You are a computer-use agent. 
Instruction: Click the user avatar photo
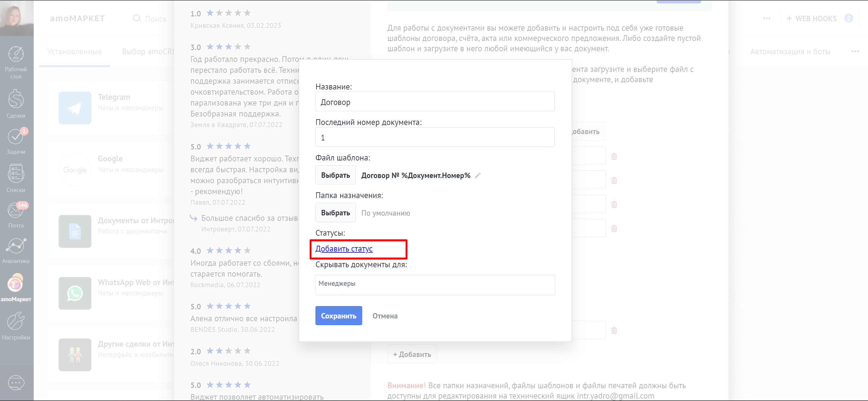click(x=16, y=18)
